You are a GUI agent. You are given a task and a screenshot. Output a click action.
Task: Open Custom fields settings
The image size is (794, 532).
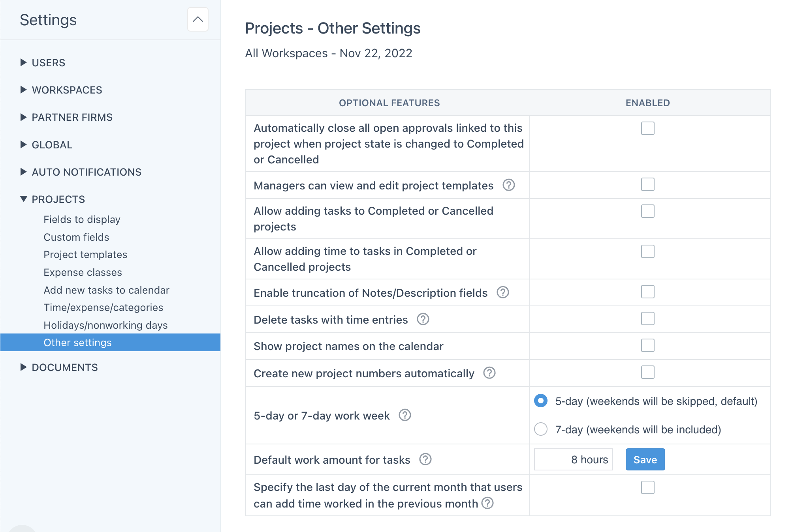coord(76,237)
